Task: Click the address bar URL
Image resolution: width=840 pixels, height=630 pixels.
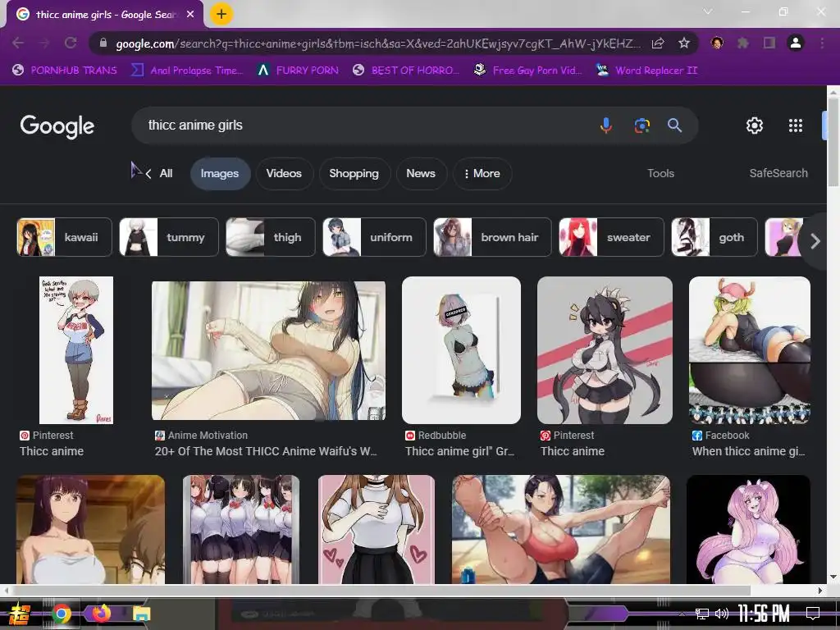Action: pyautogui.click(x=377, y=43)
